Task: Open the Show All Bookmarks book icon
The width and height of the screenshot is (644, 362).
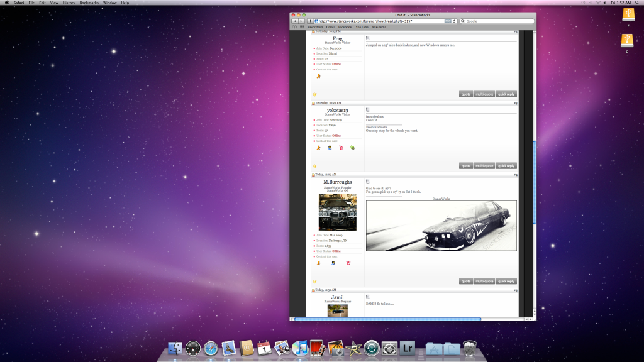Action: click(294, 27)
